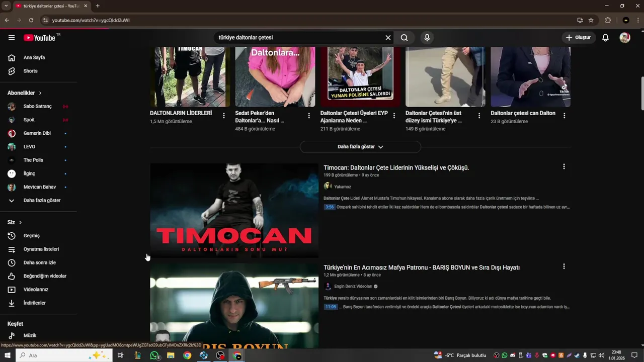Image resolution: width=644 pixels, height=362 pixels.
Task: Open the notifications bell
Action: pyautogui.click(x=606, y=38)
